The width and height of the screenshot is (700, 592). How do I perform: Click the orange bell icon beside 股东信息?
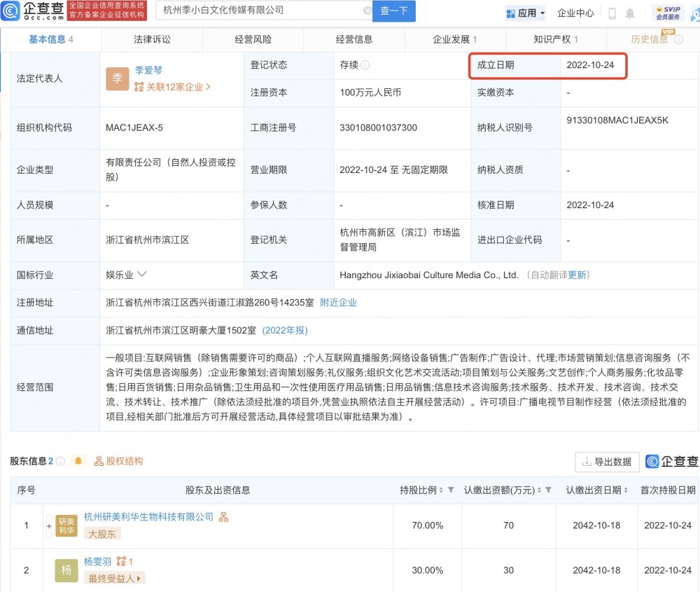[x=78, y=461]
